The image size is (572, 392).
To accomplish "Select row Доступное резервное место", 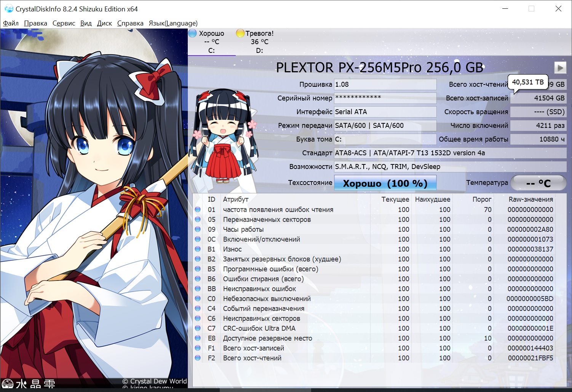I will [374, 338].
